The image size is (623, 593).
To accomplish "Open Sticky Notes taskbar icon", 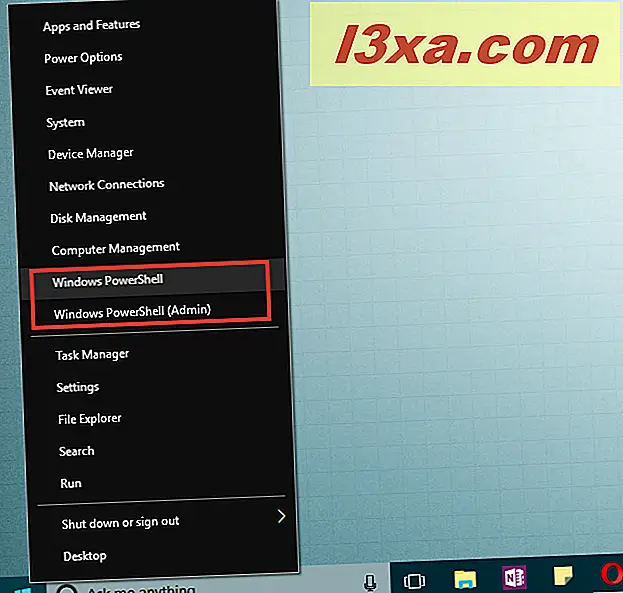I will 563,576.
